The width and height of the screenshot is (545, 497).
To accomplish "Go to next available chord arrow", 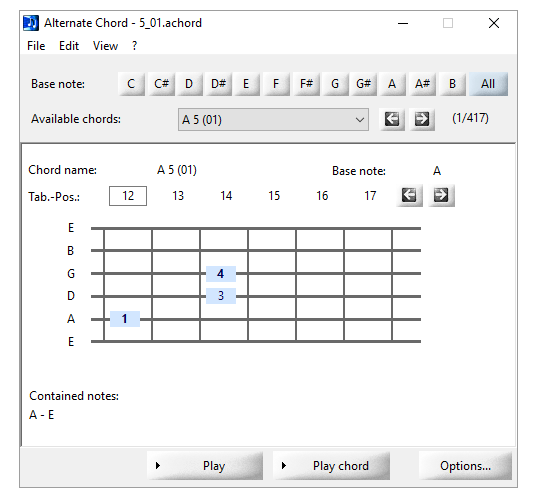I will 422,119.
